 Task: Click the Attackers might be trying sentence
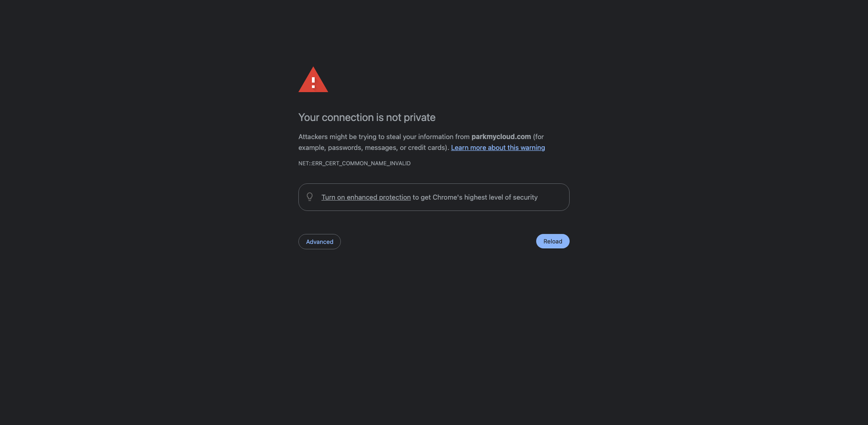(384, 137)
